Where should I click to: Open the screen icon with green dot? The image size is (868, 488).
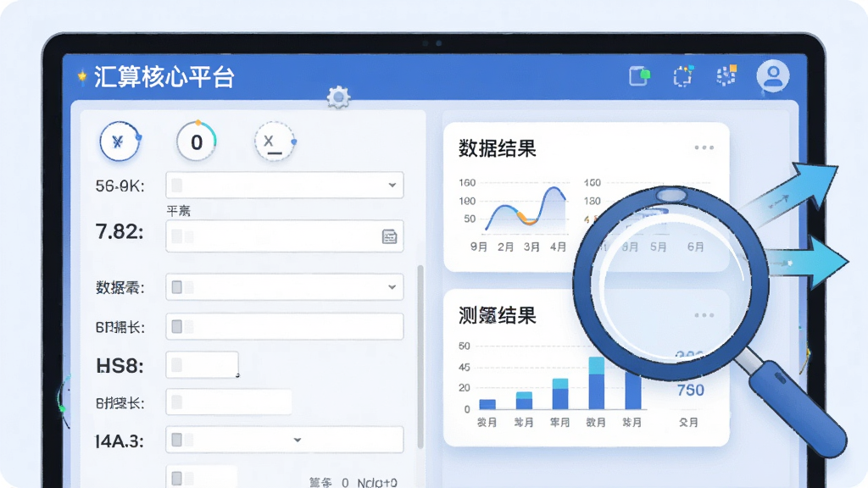pyautogui.click(x=639, y=75)
